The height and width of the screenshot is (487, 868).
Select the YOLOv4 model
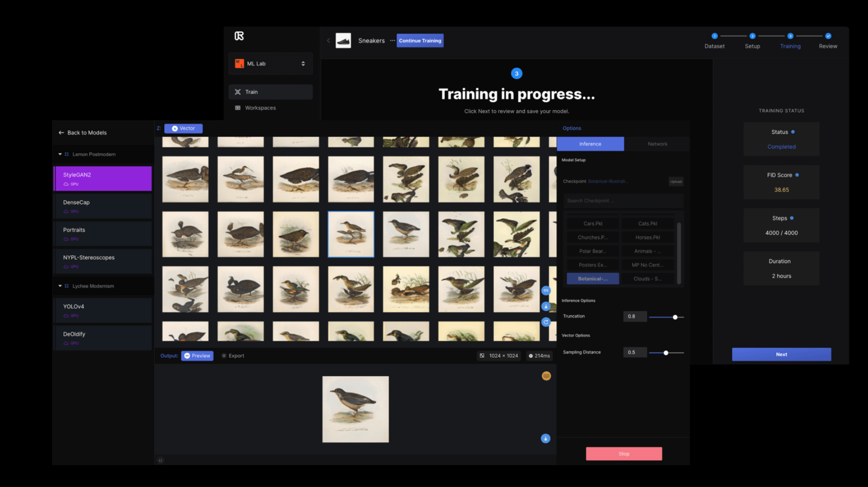pyautogui.click(x=102, y=310)
